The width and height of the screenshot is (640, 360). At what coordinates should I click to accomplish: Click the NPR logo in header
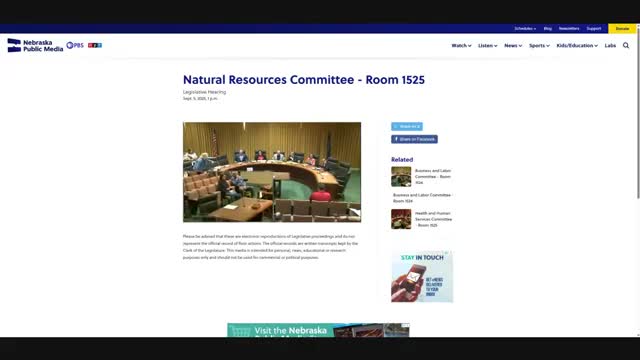click(x=95, y=45)
